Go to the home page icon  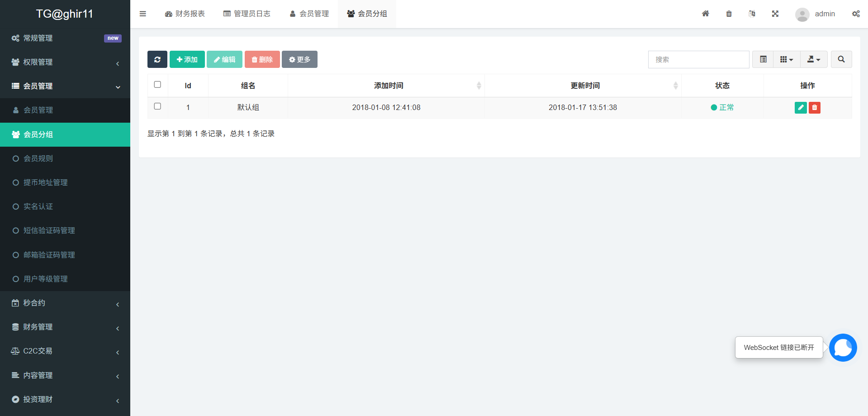point(706,14)
